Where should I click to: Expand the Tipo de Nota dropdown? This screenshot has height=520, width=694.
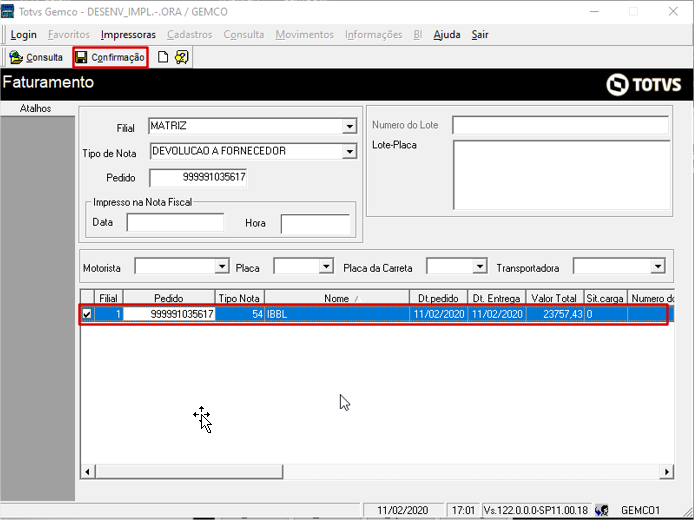[349, 152]
